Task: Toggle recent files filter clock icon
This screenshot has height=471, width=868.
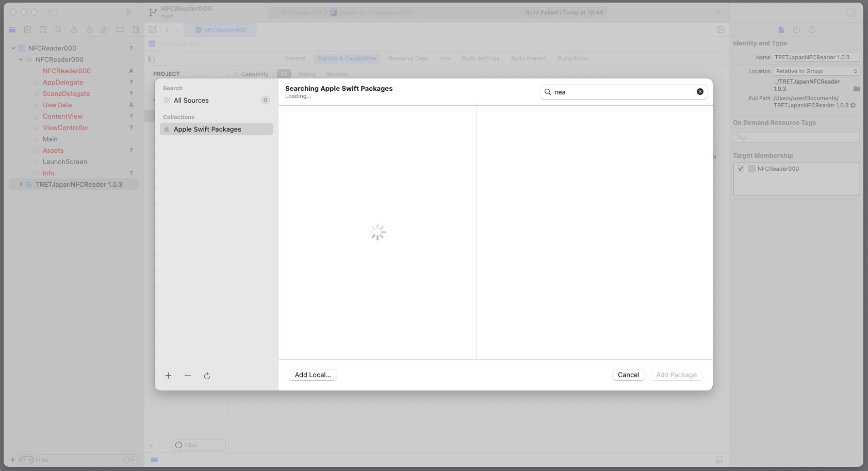Action: pos(126,460)
